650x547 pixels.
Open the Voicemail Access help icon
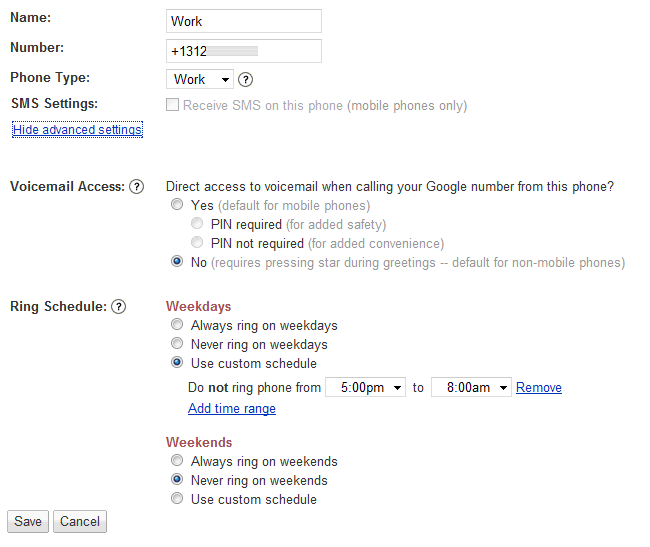click(136, 186)
